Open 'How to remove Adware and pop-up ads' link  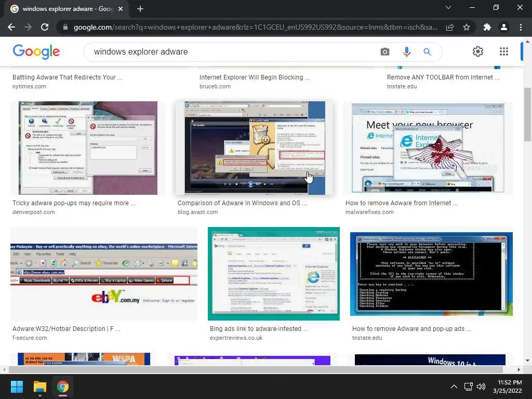point(411,329)
